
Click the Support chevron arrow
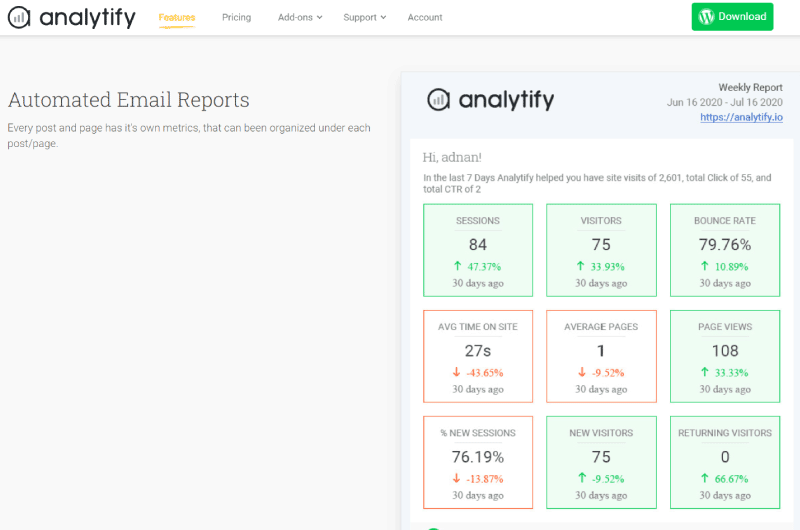pyautogui.click(x=383, y=17)
